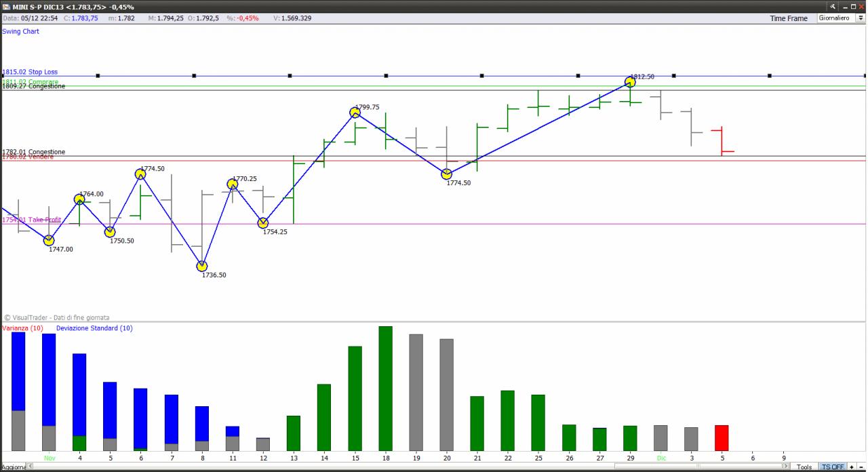Image resolution: width=868 pixels, height=472 pixels.
Task: Click the 1799.75 swing point circle
Action: tap(355, 113)
